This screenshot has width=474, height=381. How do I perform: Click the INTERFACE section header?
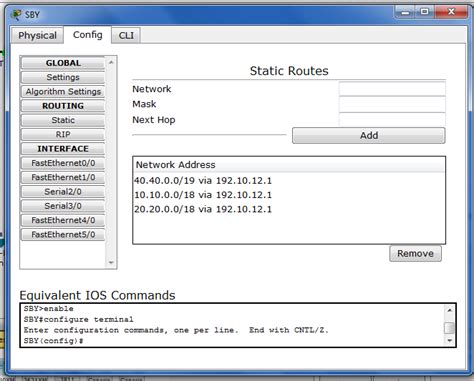click(x=63, y=149)
